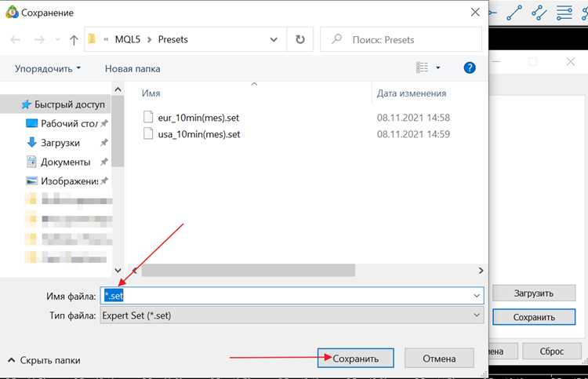Click Сброс in the background window
Image resolution: width=588 pixels, height=379 pixels.
[x=552, y=352]
